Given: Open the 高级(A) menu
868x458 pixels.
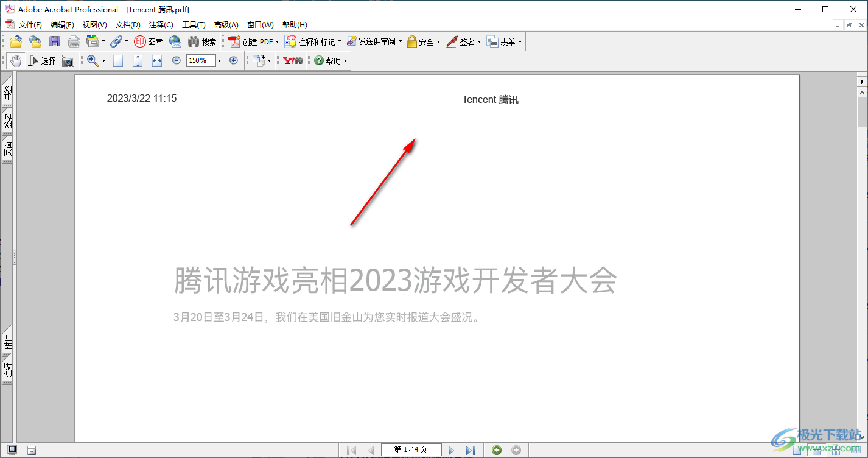Looking at the screenshot, I should click(x=226, y=25).
